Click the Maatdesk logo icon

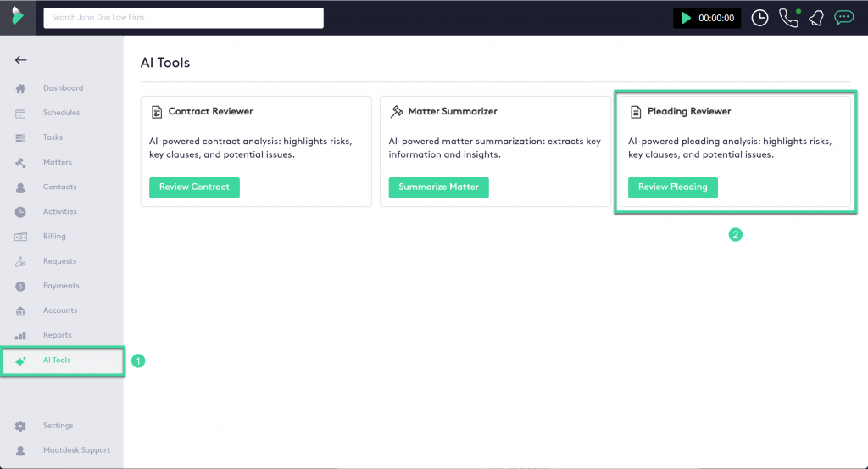[17, 17]
